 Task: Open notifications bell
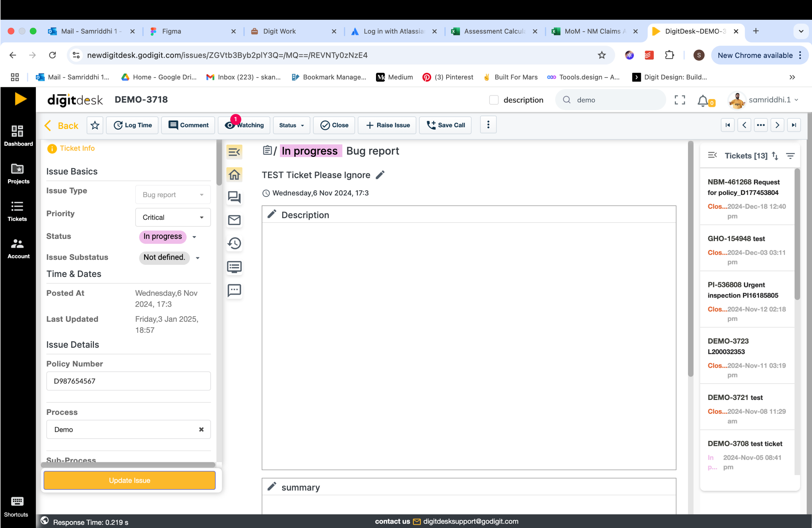[703, 101]
